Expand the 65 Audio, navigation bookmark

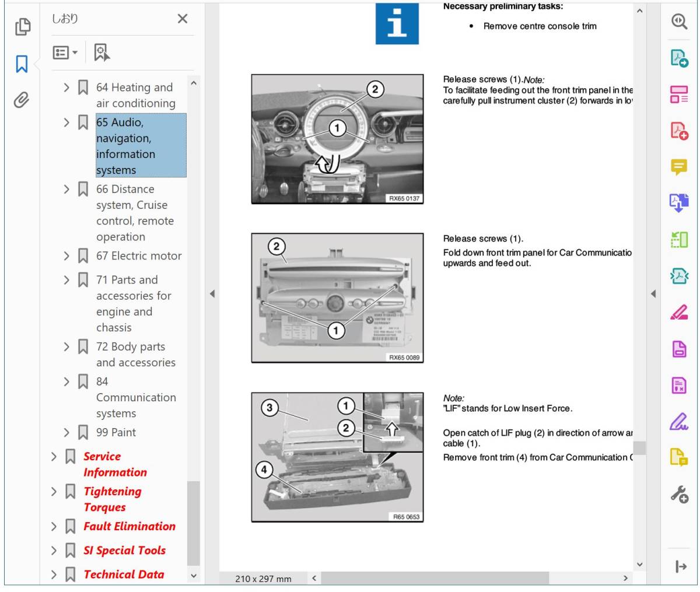tap(66, 122)
